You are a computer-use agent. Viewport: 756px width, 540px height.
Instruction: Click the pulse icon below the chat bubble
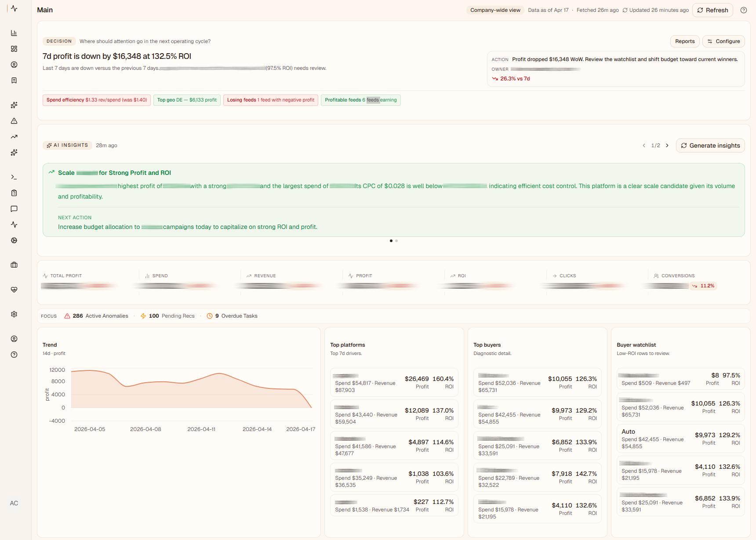pyautogui.click(x=14, y=225)
